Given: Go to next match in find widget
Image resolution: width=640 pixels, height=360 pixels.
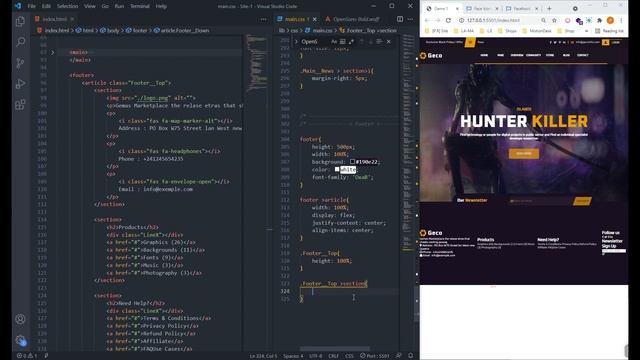Looking at the screenshot, I should (x=371, y=42).
